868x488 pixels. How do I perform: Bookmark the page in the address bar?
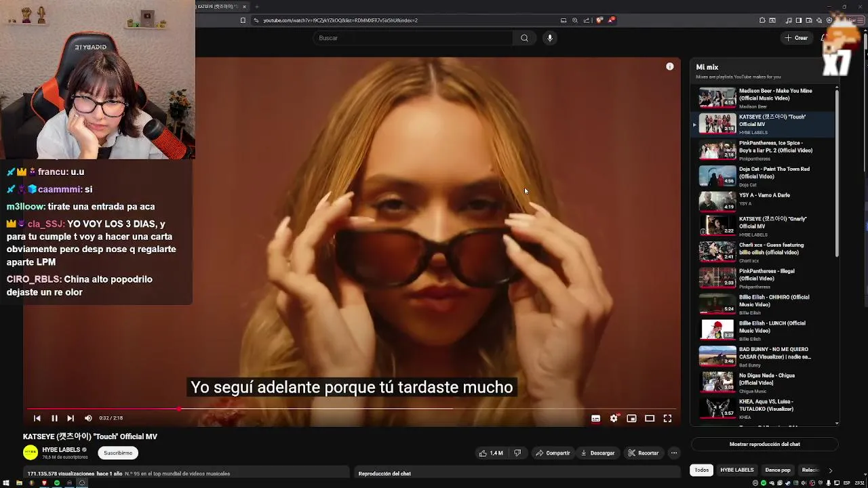[243, 20]
